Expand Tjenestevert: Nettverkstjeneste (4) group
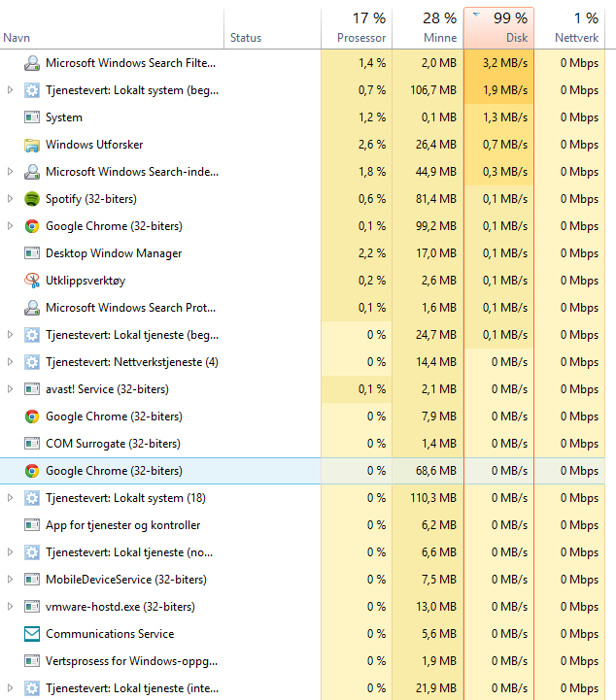 coord(10,362)
